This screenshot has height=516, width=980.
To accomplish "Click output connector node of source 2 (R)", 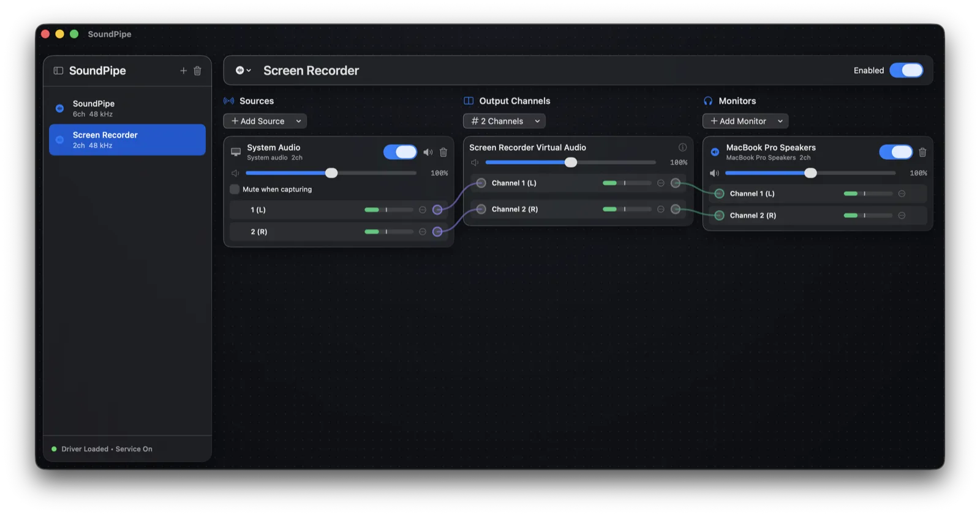I will (437, 232).
